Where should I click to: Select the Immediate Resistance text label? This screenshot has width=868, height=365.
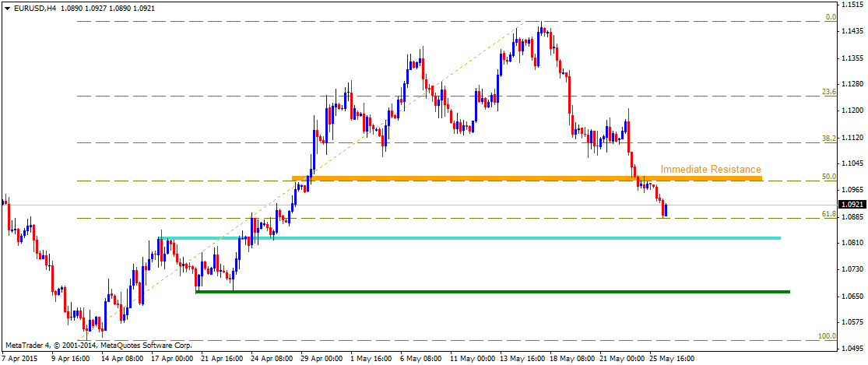coord(710,169)
